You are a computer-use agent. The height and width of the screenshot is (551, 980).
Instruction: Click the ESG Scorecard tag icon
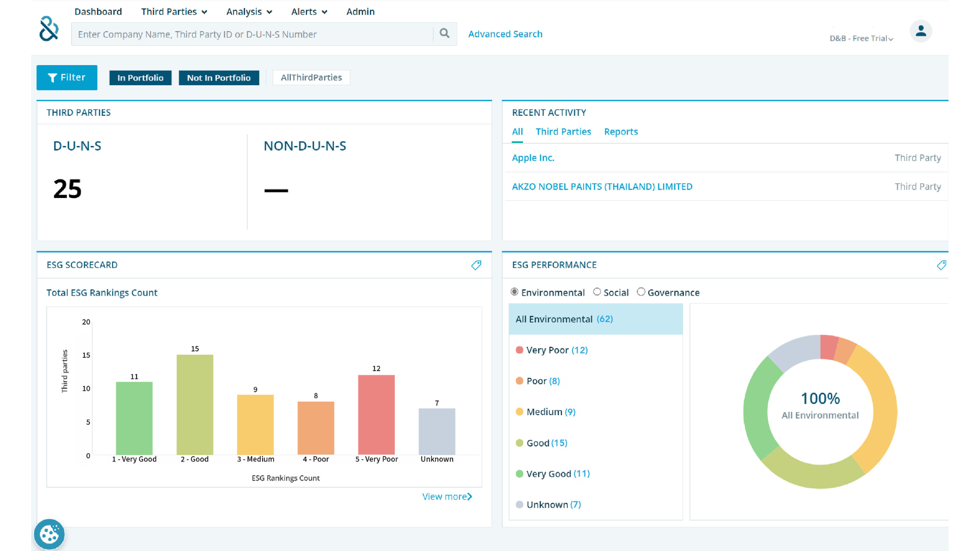476,265
